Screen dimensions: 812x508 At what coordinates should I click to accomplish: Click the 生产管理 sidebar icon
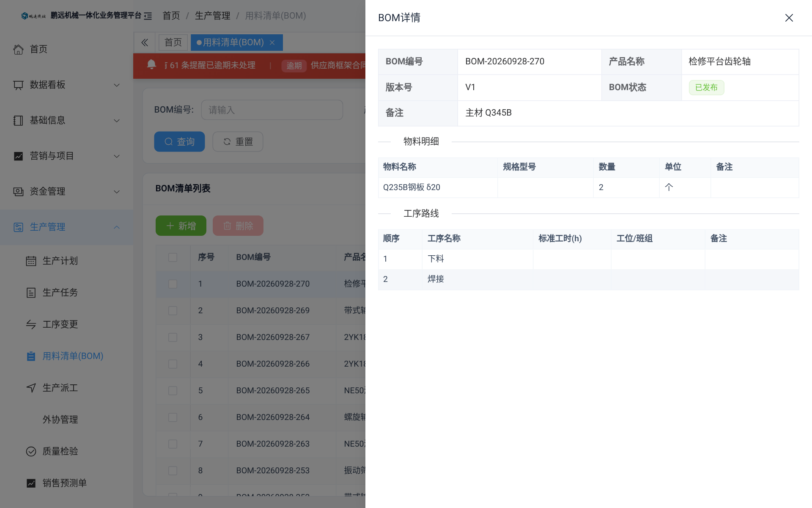click(x=18, y=227)
